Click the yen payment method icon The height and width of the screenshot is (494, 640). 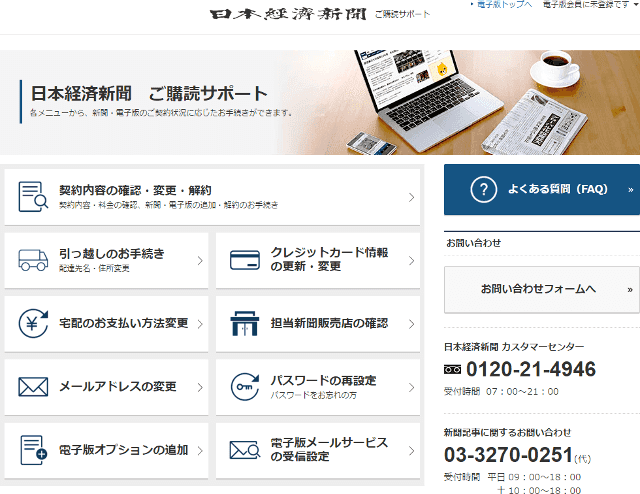click(33, 323)
